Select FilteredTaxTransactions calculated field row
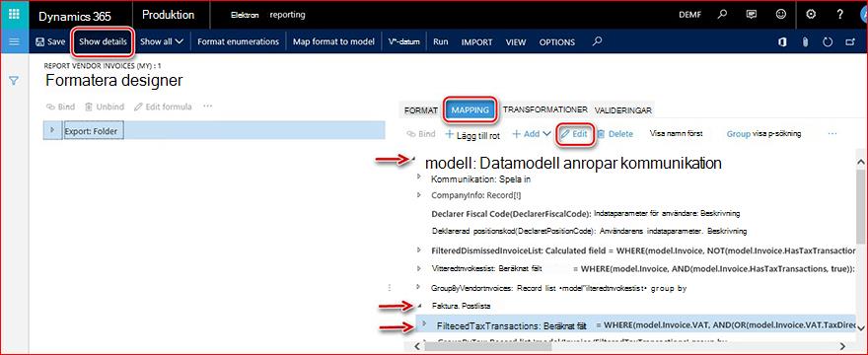 click(635, 324)
